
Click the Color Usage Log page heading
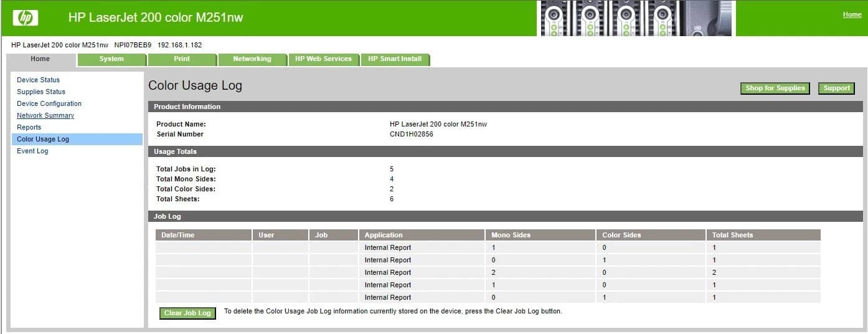point(195,86)
